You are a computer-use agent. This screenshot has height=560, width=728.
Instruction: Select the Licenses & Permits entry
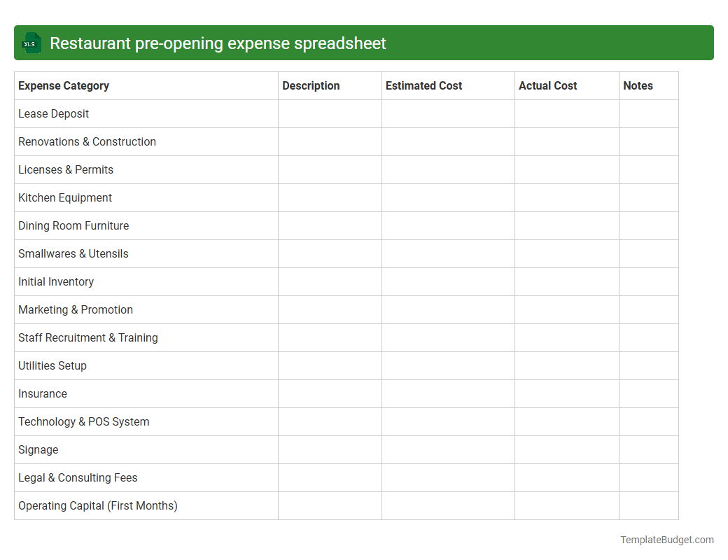tap(65, 169)
